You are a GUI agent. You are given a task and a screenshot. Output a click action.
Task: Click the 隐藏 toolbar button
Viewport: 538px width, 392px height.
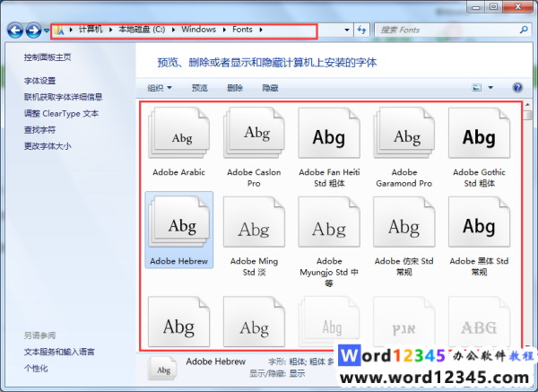(x=270, y=88)
